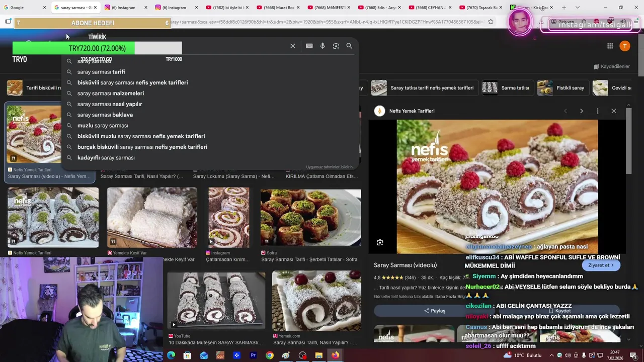Expand the tab list dropdown arrow

[x=577, y=8]
